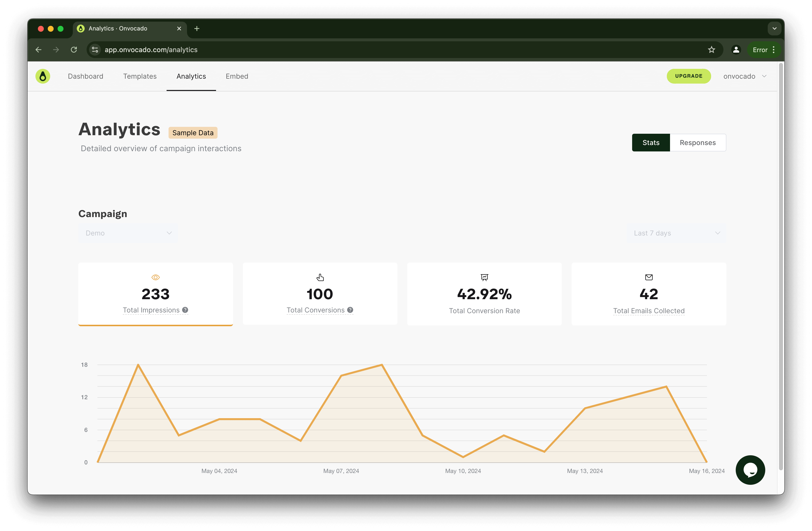Image resolution: width=812 pixels, height=531 pixels.
Task: Click the address bar URL
Action: [x=151, y=50]
